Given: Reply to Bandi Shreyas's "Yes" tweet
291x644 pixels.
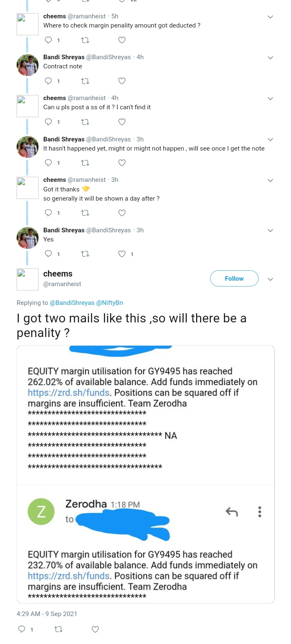Looking at the screenshot, I should [x=48, y=254].
